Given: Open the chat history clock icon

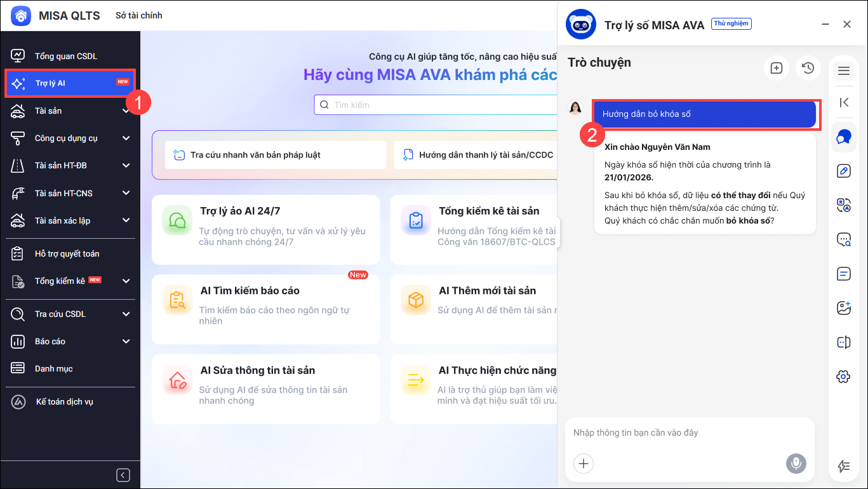Looking at the screenshot, I should 808,68.
